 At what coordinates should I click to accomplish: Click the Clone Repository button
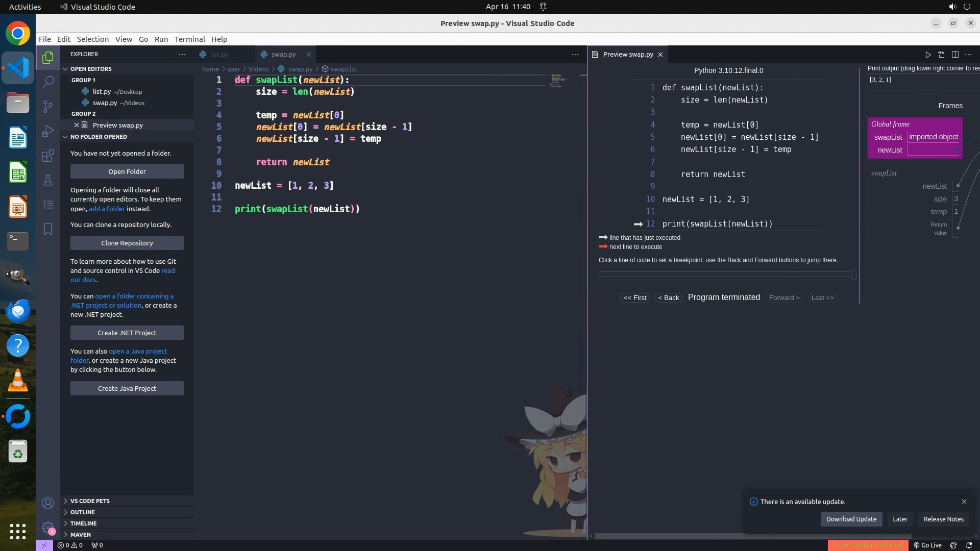(x=127, y=243)
